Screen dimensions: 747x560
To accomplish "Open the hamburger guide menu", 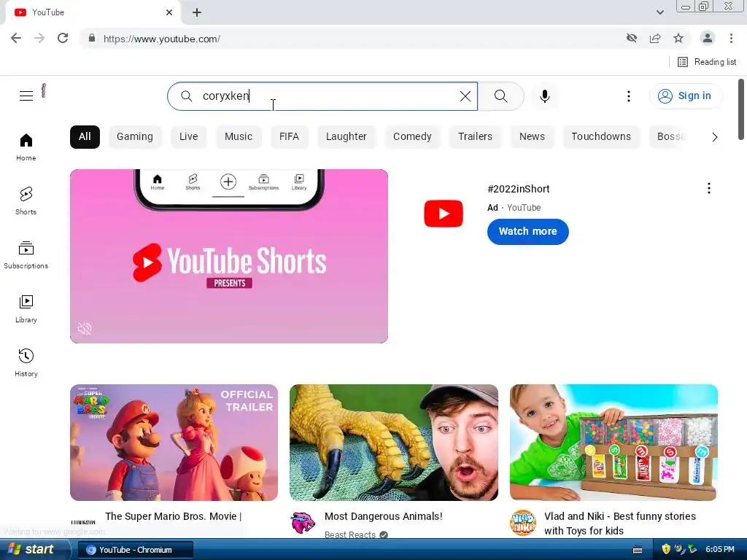I will [26, 96].
